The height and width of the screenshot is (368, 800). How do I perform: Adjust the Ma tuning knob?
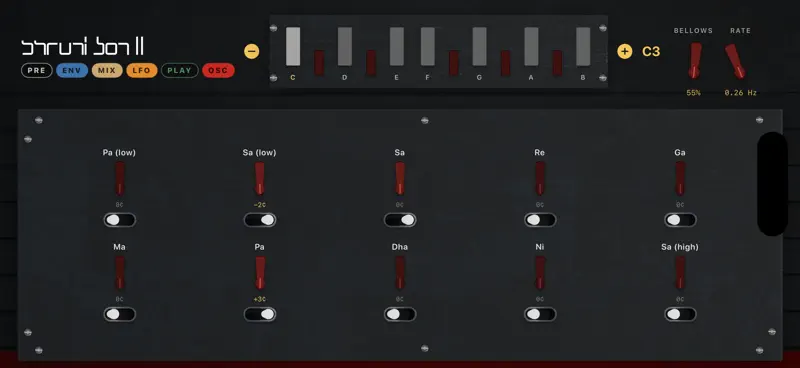point(120,273)
